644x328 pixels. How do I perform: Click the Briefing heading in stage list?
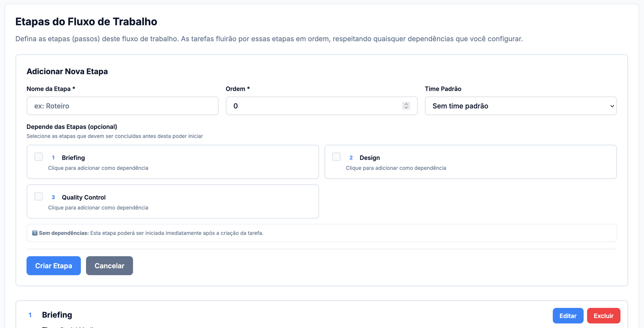57,315
